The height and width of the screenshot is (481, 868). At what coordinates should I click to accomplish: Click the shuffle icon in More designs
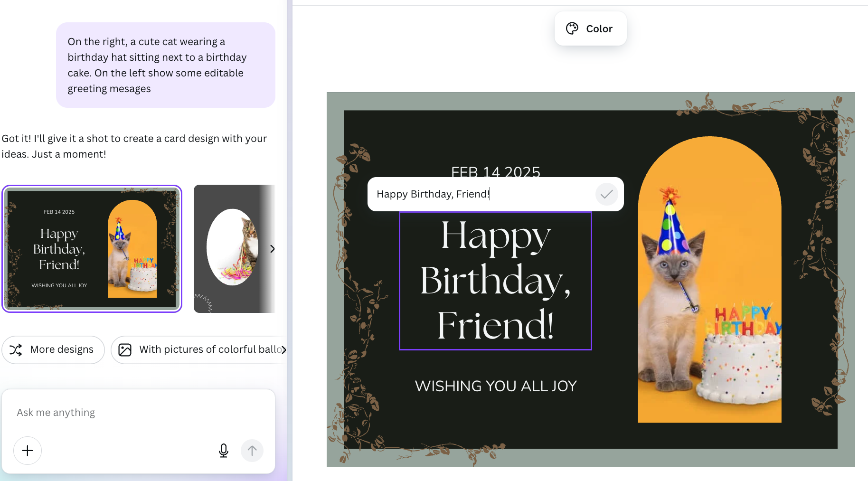tap(16, 350)
